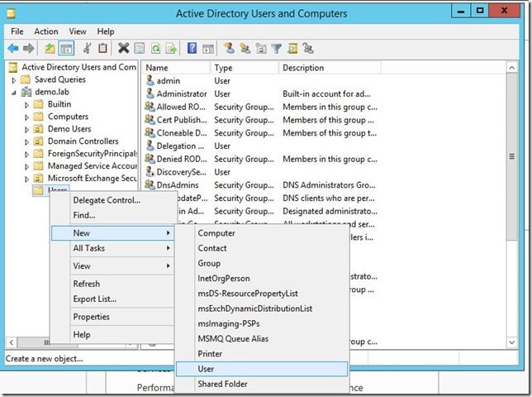Collapse the demo.lab domain node
The width and height of the screenshot is (532, 397).
13,93
